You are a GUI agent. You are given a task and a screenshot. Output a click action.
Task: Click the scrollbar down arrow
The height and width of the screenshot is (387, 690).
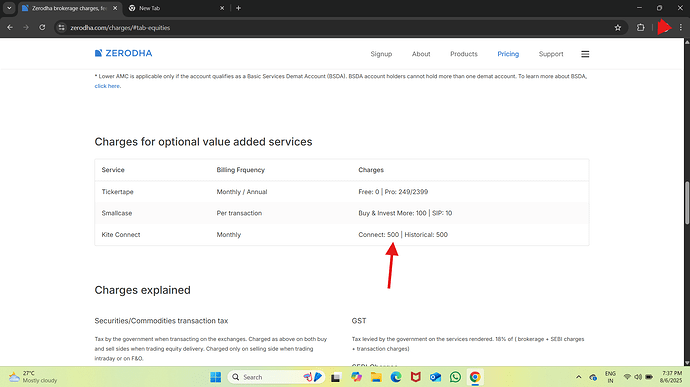point(687,363)
